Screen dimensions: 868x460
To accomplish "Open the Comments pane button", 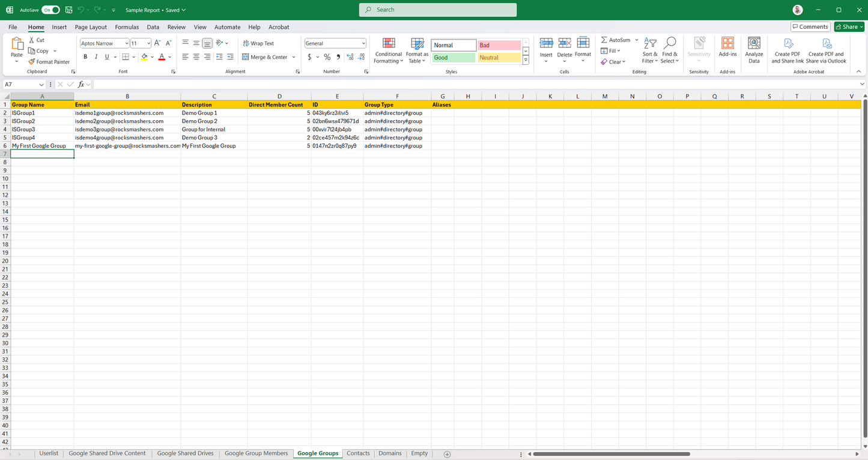I will pyautogui.click(x=810, y=26).
